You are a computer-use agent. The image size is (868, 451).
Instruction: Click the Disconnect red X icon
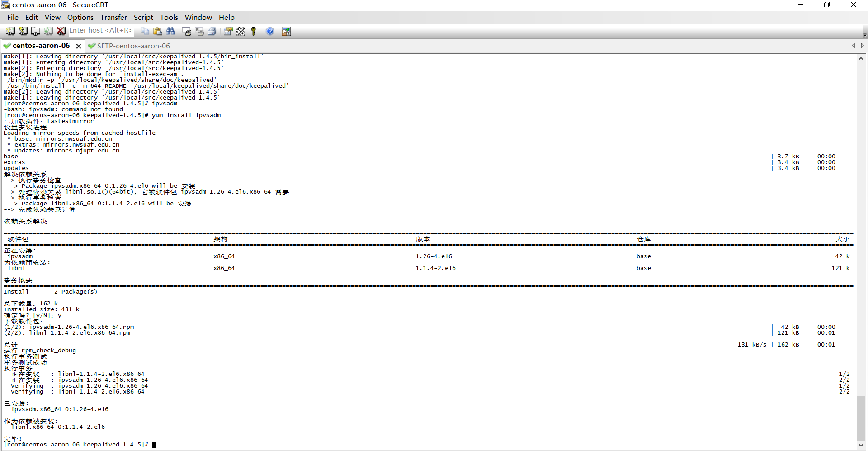[x=61, y=31]
